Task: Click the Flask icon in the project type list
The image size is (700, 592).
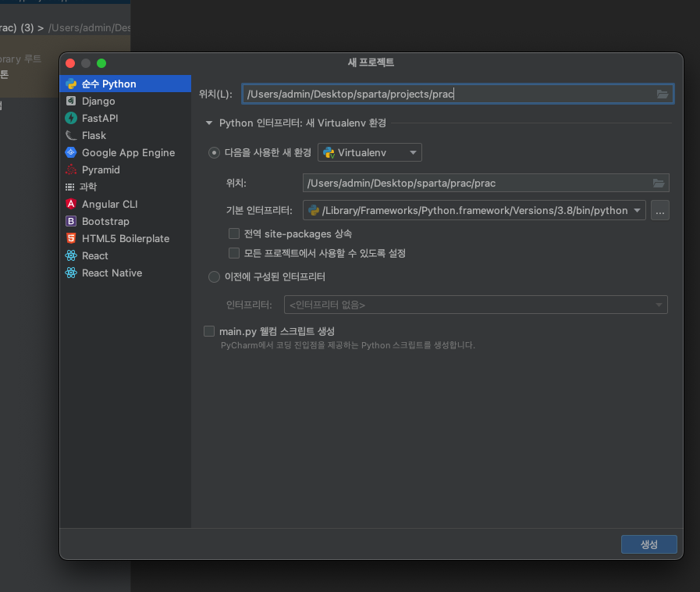Action: click(x=71, y=135)
